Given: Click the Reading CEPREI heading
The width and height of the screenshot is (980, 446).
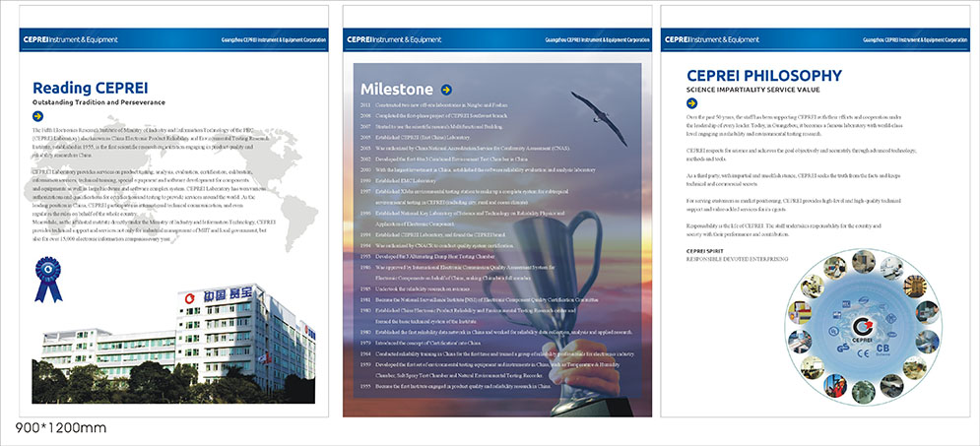Looking at the screenshot, I should point(90,88).
